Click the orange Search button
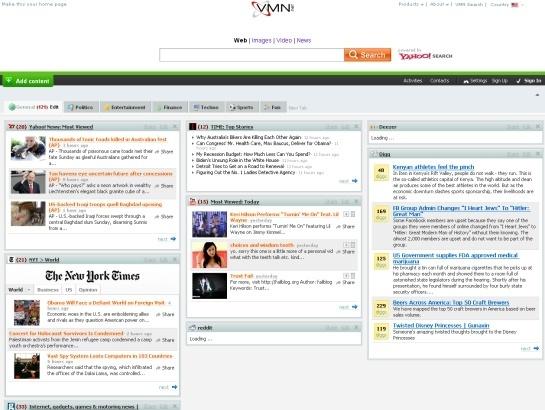The image size is (545, 410). click(367, 55)
